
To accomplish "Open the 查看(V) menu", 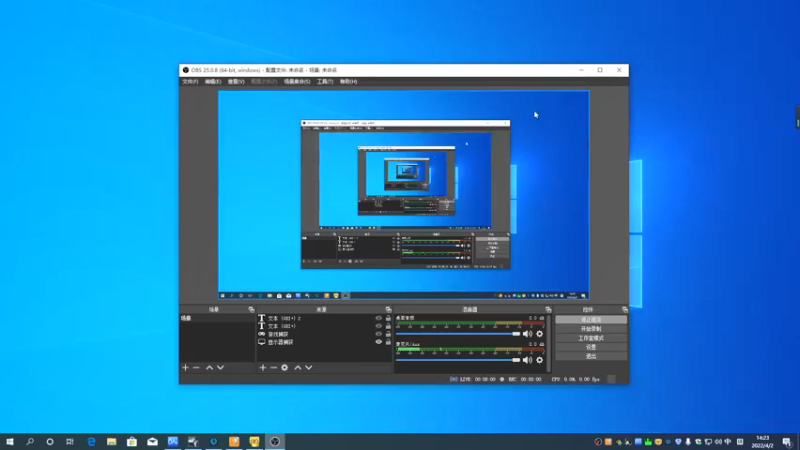I will click(236, 82).
